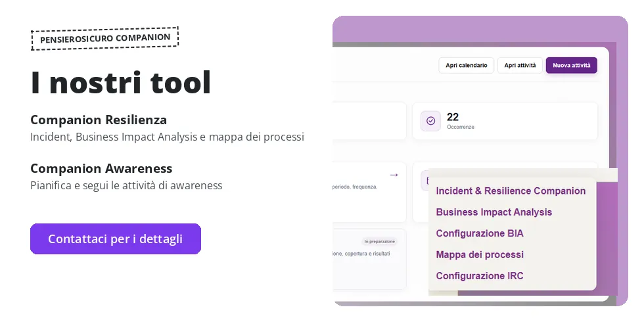Viewport: 644px width, 322px height.
Task: Open the Apri calendario button
Action: [466, 65]
